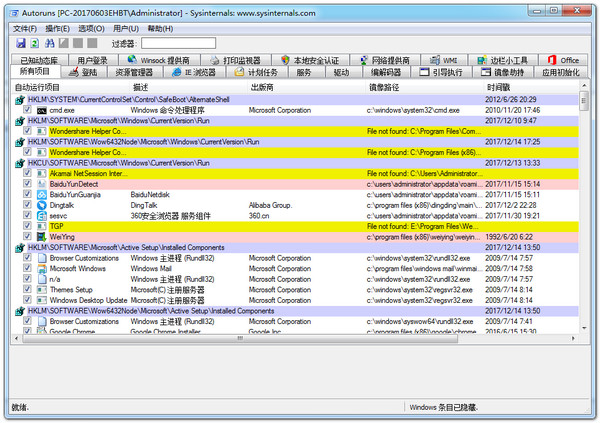Screen dimensions: 600x423
Task: Click the Save toolbar icon
Action: pos(20,43)
